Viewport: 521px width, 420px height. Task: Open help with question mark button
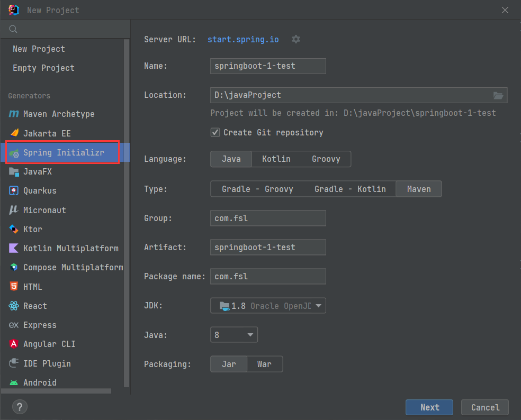point(20,407)
